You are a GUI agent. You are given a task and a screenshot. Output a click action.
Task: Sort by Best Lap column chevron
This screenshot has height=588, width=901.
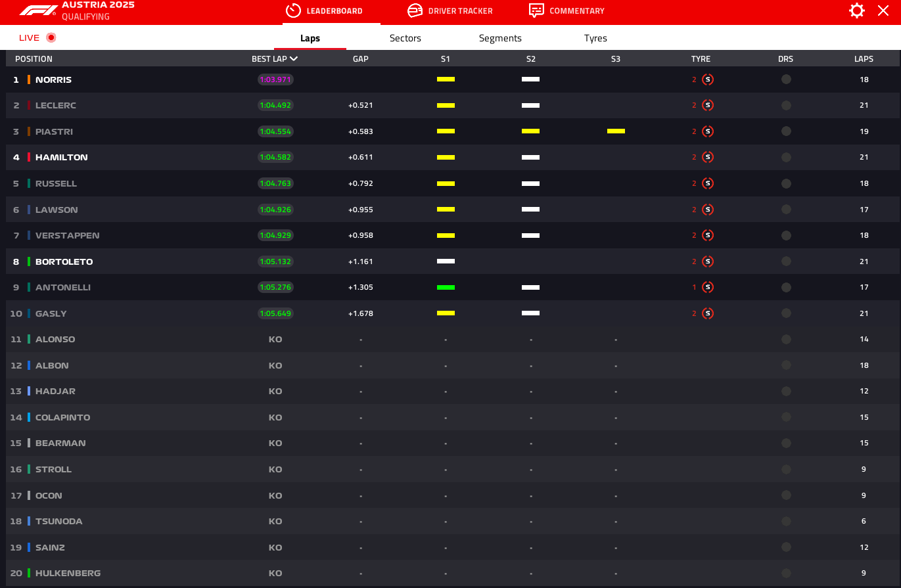[x=294, y=58]
